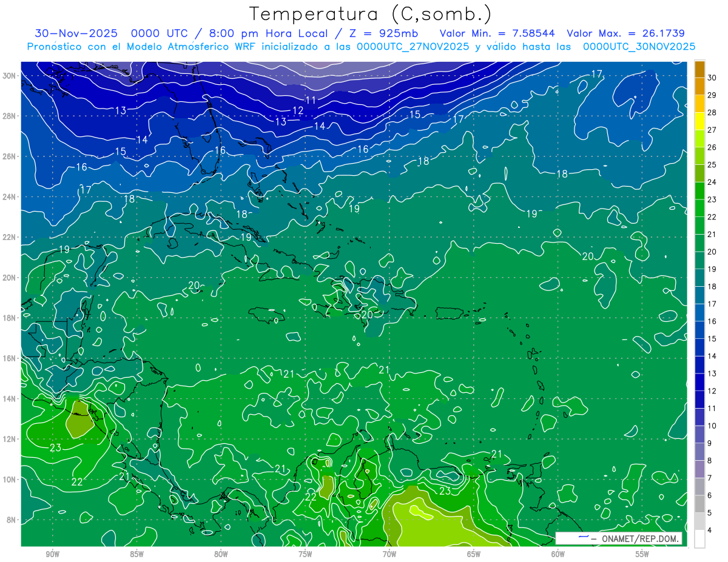Click the 70W longitude axis label
The height and width of the screenshot is (562, 728).
pos(389,554)
